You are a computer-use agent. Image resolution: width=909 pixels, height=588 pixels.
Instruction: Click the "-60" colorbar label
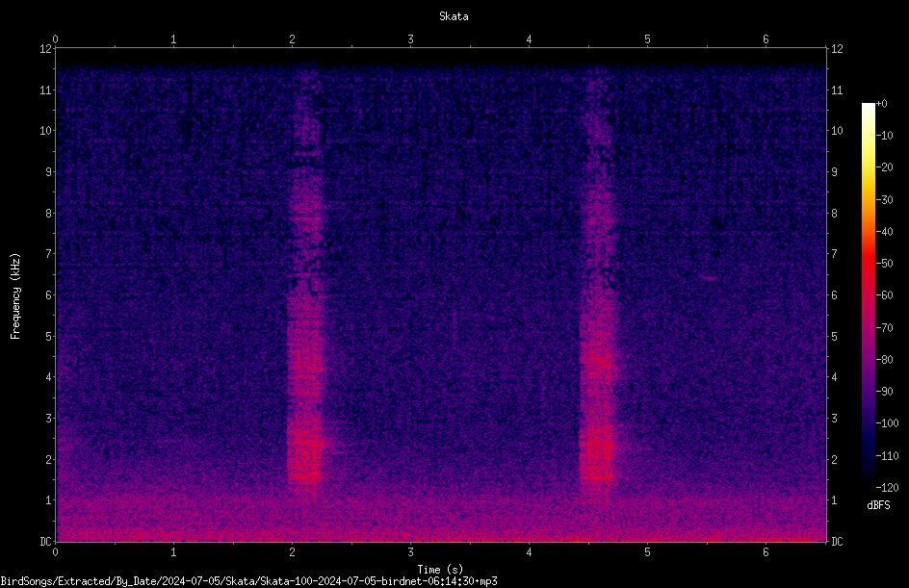[884, 295]
